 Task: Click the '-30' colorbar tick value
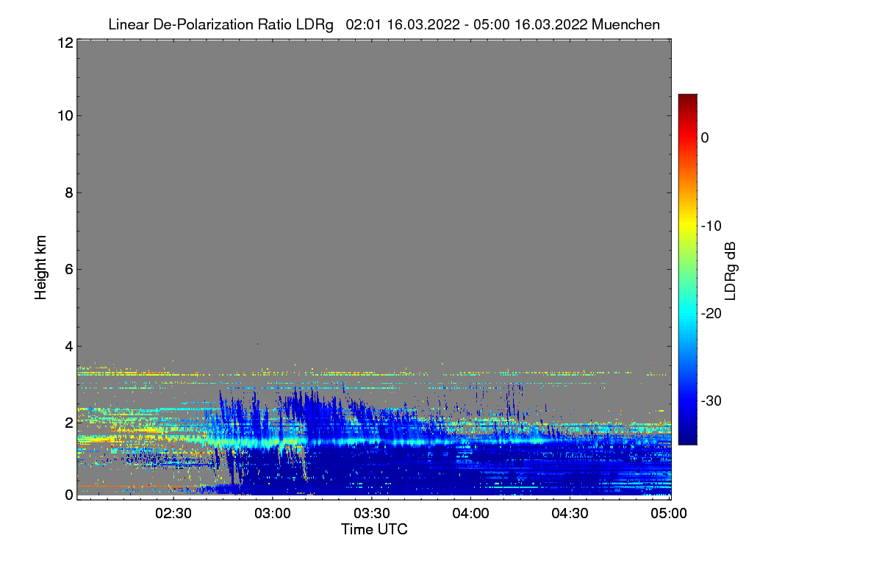(711, 401)
